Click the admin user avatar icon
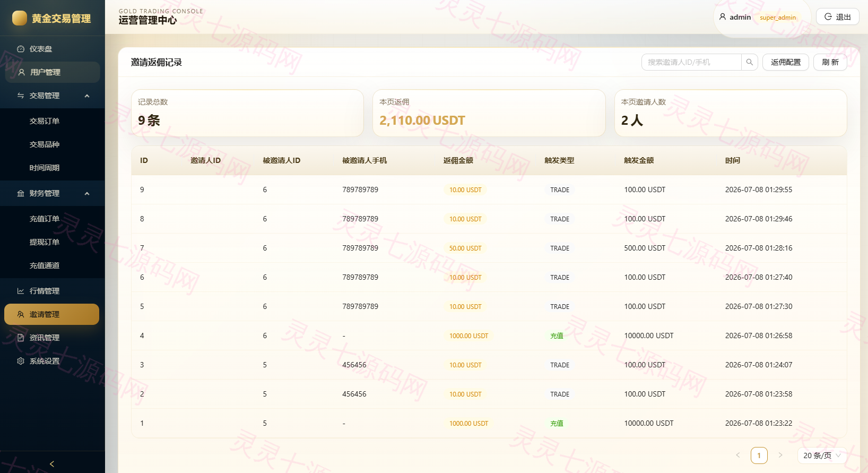Viewport: 868px width, 473px height. (723, 17)
